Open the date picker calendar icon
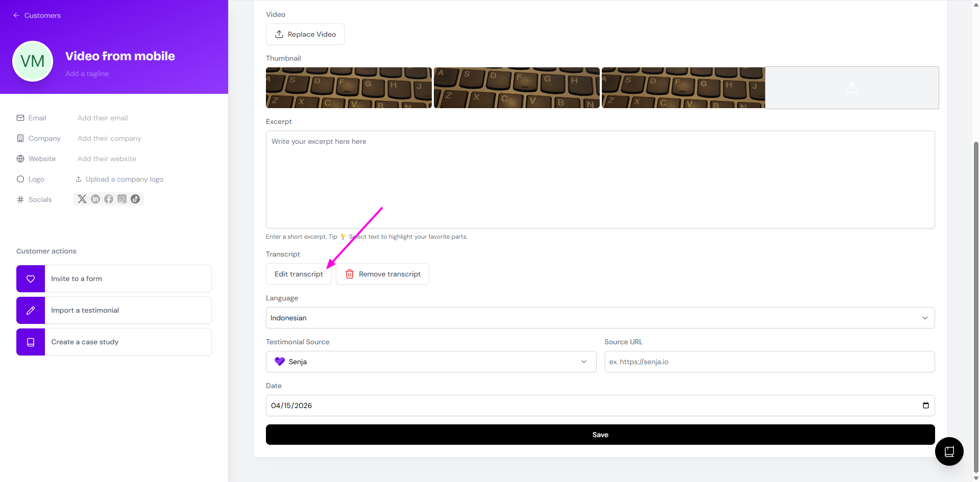The height and width of the screenshot is (482, 980). click(925, 405)
